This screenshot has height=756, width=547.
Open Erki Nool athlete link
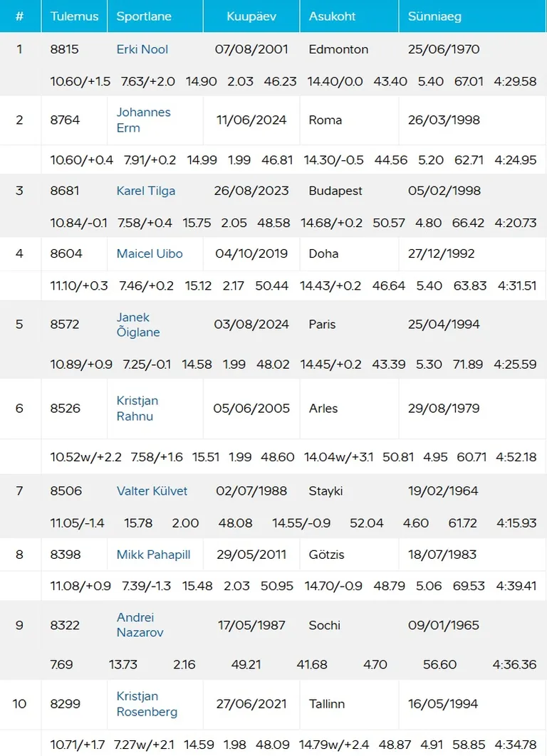point(142,50)
